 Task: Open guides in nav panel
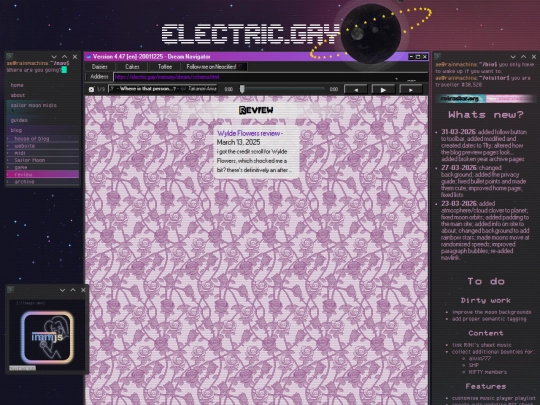(x=19, y=120)
